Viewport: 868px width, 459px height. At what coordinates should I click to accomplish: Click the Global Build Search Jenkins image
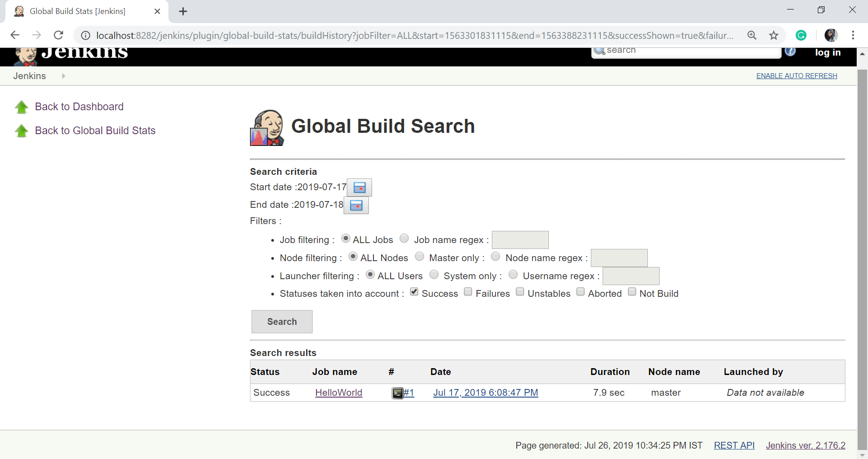(x=267, y=127)
